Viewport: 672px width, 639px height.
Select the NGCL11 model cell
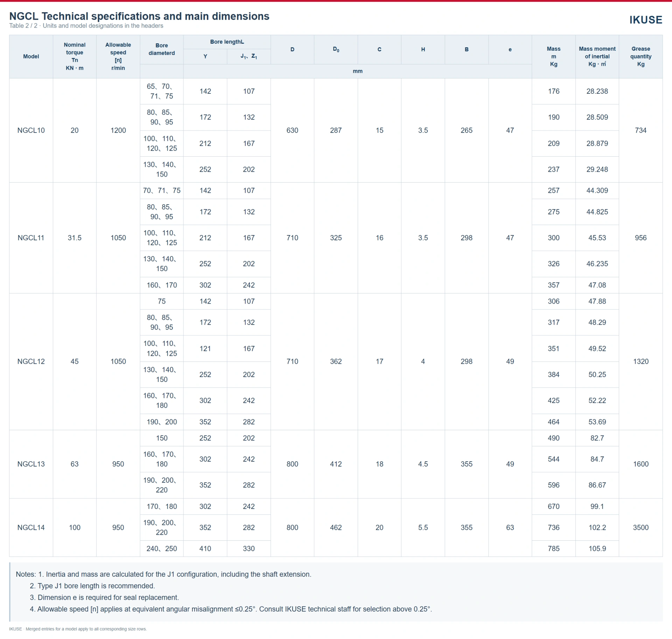31,238
